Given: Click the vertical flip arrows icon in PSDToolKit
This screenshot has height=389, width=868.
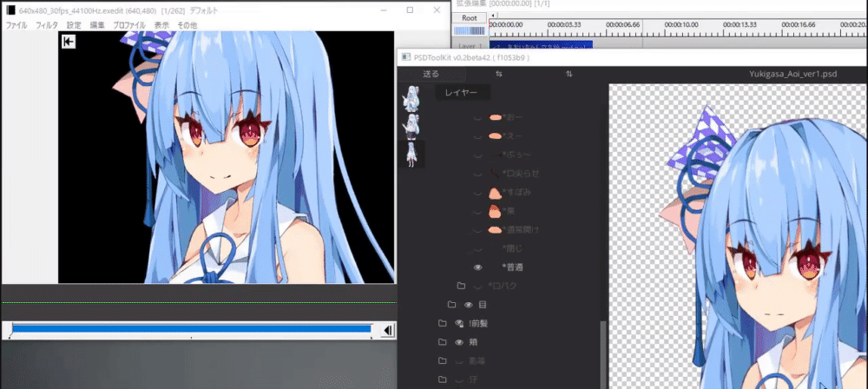Looking at the screenshot, I should coord(569,74).
